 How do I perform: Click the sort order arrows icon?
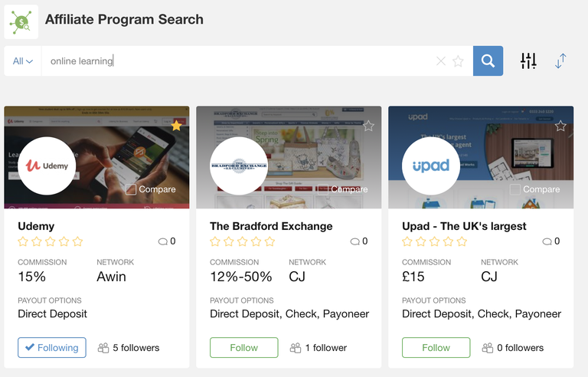click(x=560, y=61)
